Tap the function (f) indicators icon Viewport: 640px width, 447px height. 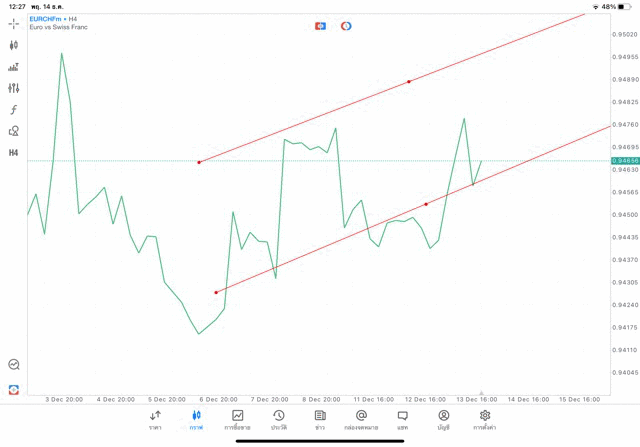click(x=14, y=110)
